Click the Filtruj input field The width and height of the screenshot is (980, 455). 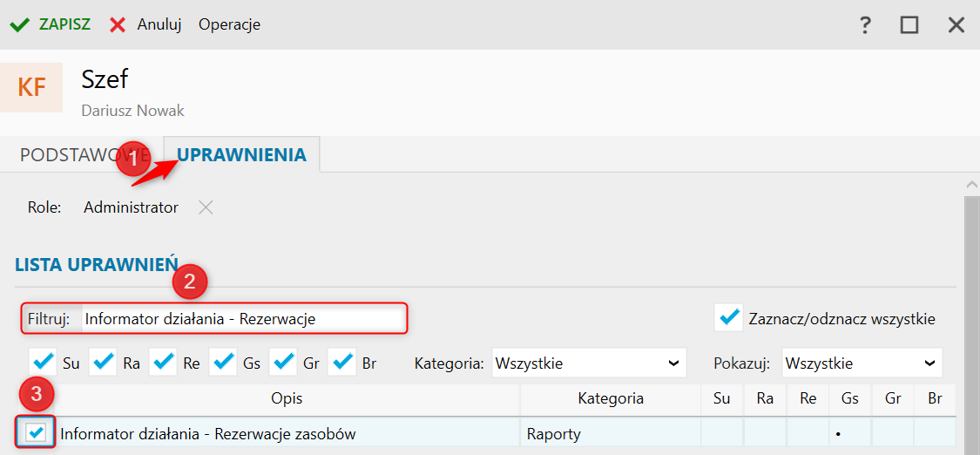(243, 319)
